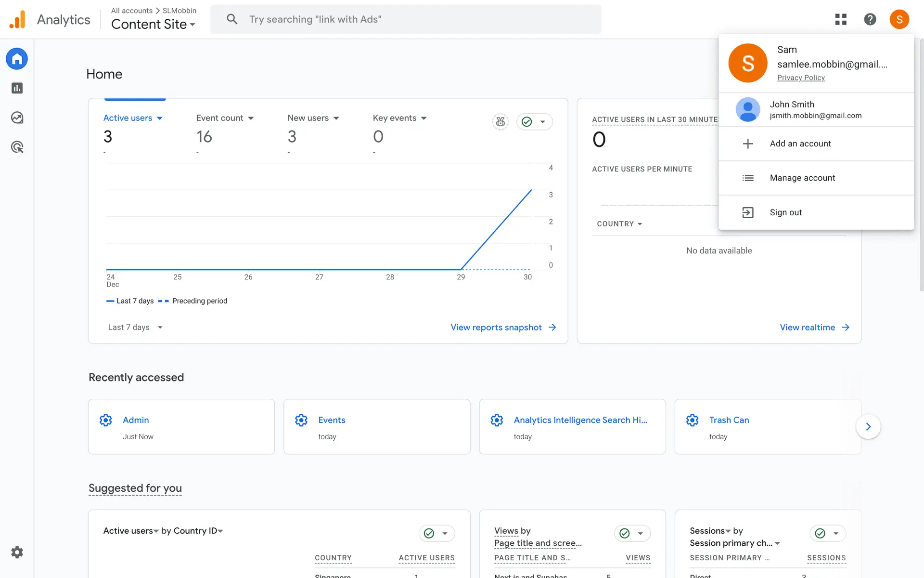Click the Insights icon on the chart card
Viewport: 924px width, 578px height.
click(500, 122)
